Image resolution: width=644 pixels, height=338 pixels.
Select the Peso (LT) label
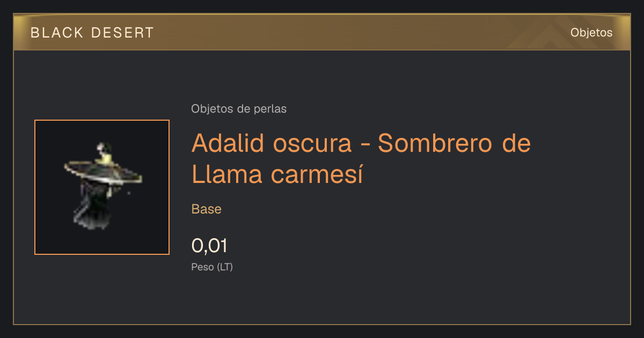[x=212, y=267]
